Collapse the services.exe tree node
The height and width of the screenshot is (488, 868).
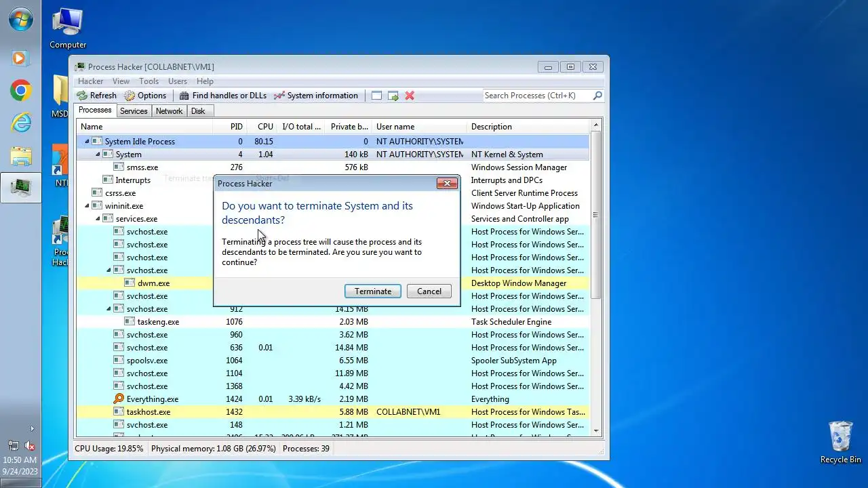[98, 219]
